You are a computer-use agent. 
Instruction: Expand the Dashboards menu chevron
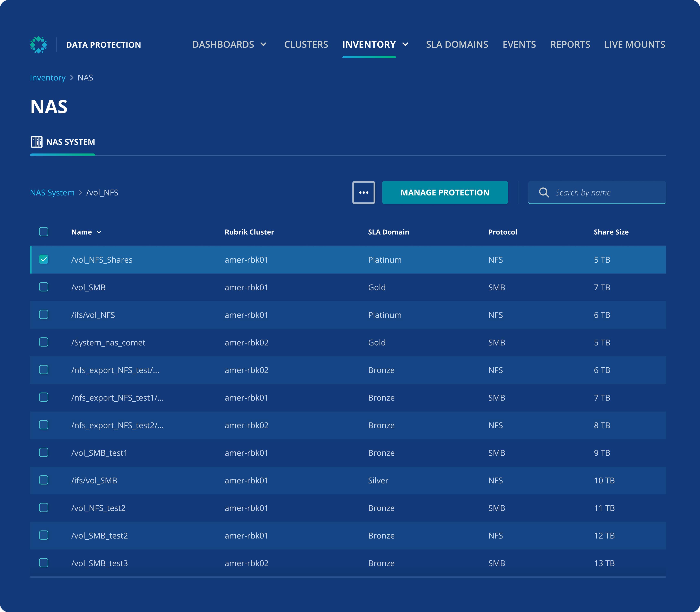click(x=263, y=44)
